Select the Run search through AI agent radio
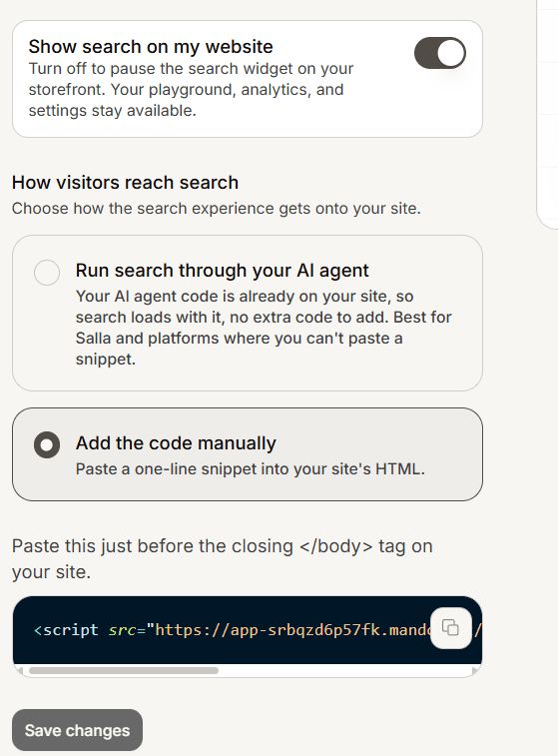 coord(47,273)
